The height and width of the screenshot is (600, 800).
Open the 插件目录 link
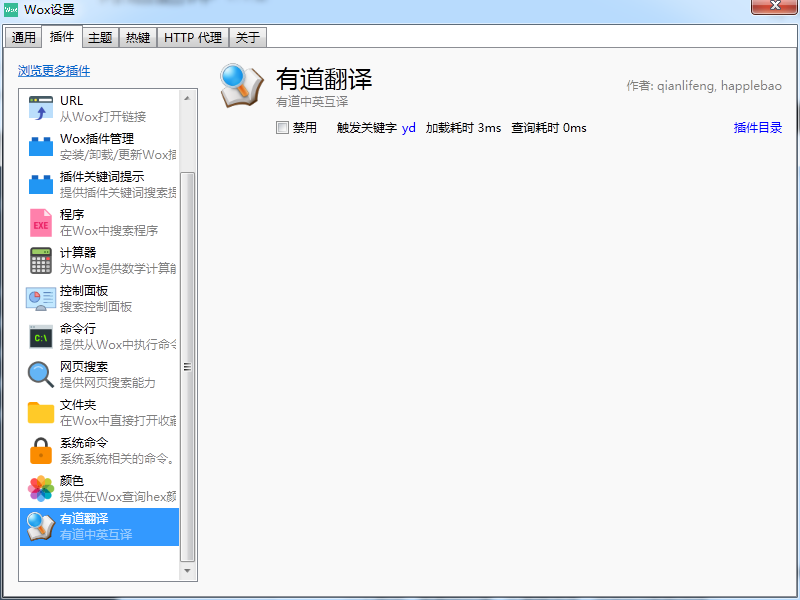click(x=758, y=128)
